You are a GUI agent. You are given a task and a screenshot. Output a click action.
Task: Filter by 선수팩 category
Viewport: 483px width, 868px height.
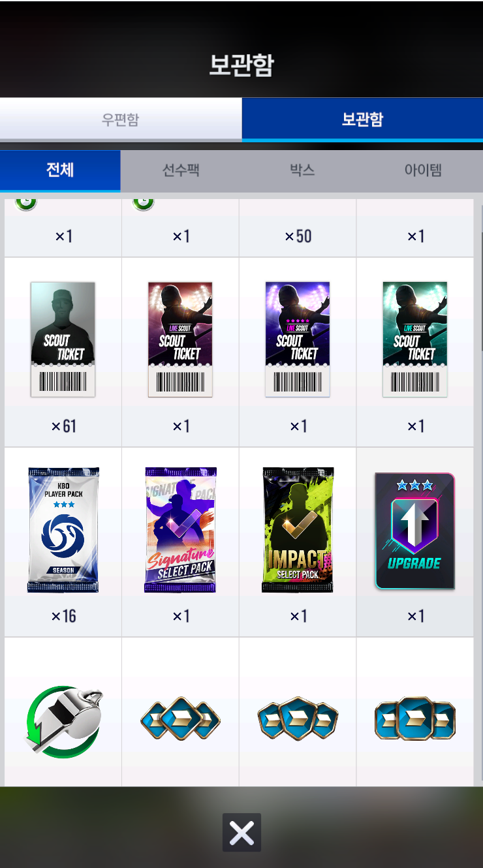point(181,170)
